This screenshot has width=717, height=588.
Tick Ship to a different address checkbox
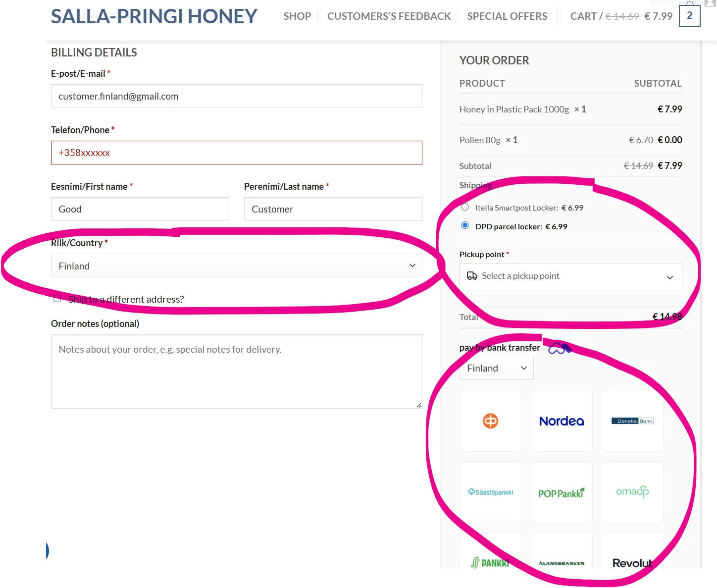pos(57,299)
